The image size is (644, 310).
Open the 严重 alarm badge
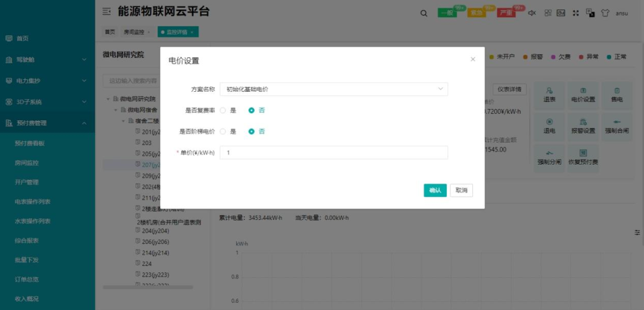click(x=506, y=13)
